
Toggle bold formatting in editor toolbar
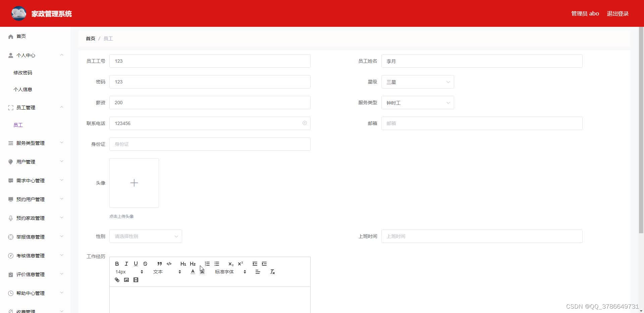coord(117,264)
